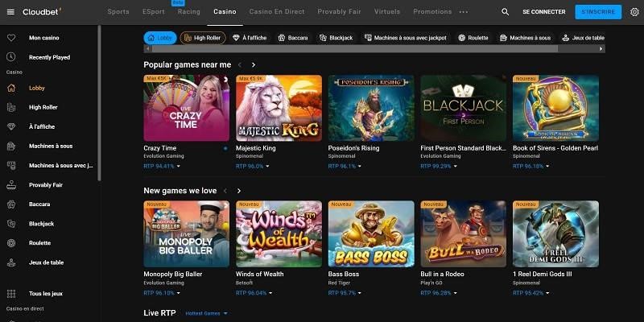This screenshot has height=322, width=644.
Task: Click the Machines à sous avec jackpot sidebar icon
Action: click(x=11, y=166)
